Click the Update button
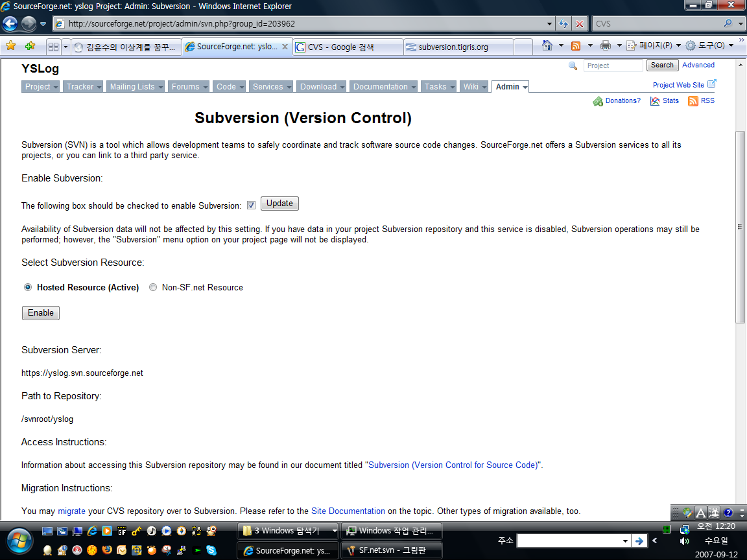 coord(279,204)
